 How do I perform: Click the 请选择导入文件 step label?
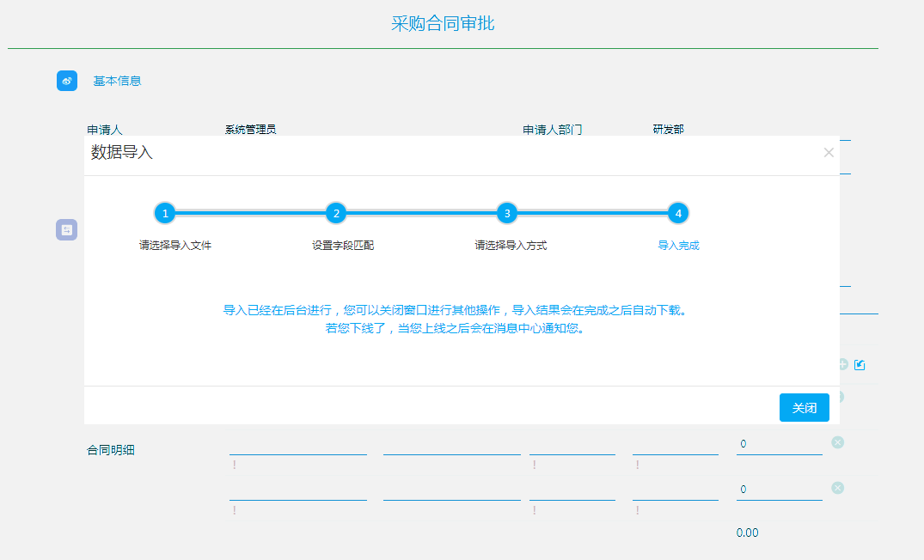[x=175, y=246]
